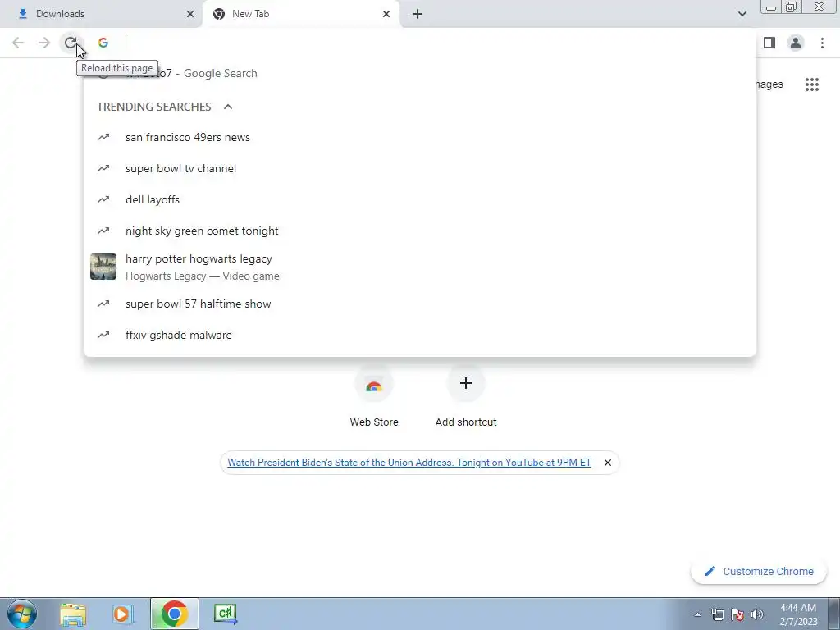The image size is (840, 630).
Task: Open the C# app in taskbar
Action: pos(226,614)
